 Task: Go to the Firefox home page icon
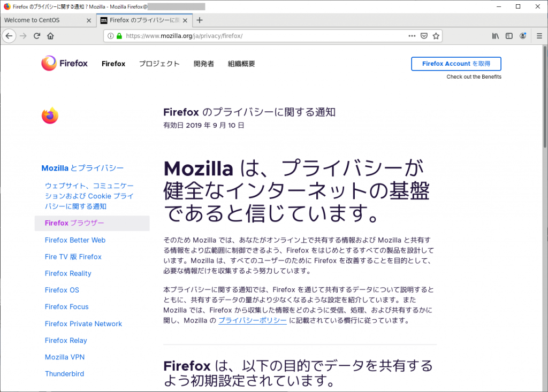(x=50, y=36)
